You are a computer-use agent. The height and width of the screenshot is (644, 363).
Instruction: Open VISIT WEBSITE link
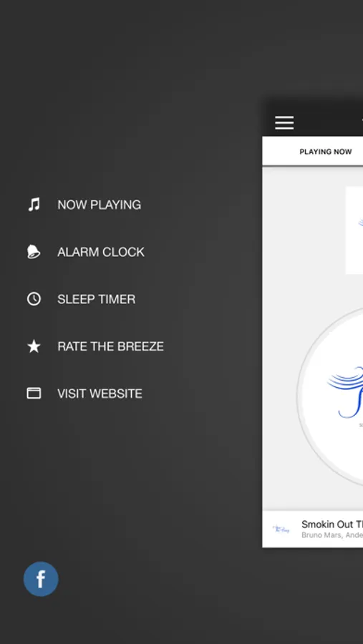coord(100,394)
